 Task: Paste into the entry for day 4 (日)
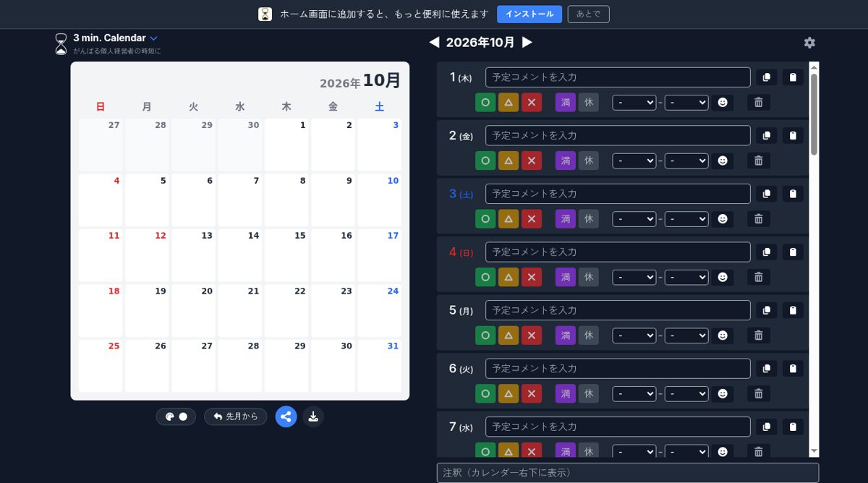pos(793,252)
